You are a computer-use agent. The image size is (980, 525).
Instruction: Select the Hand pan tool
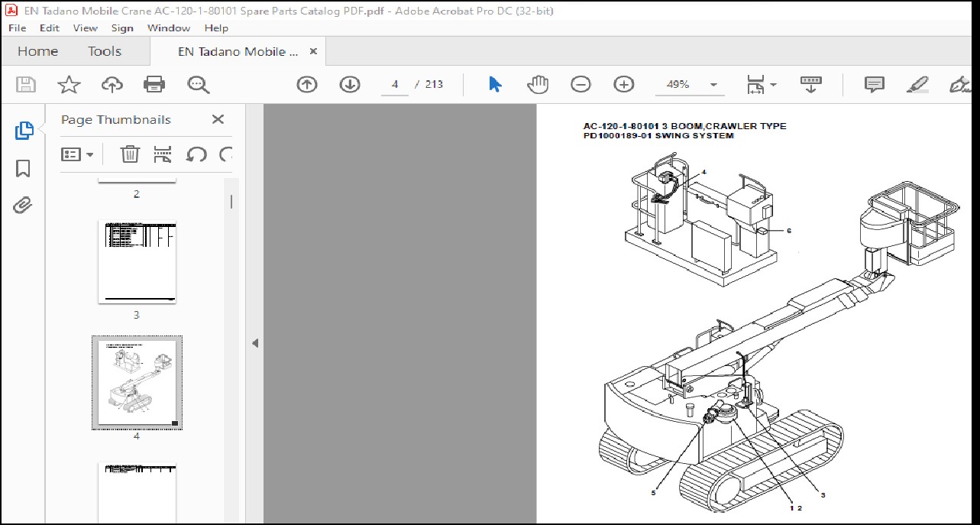point(538,85)
